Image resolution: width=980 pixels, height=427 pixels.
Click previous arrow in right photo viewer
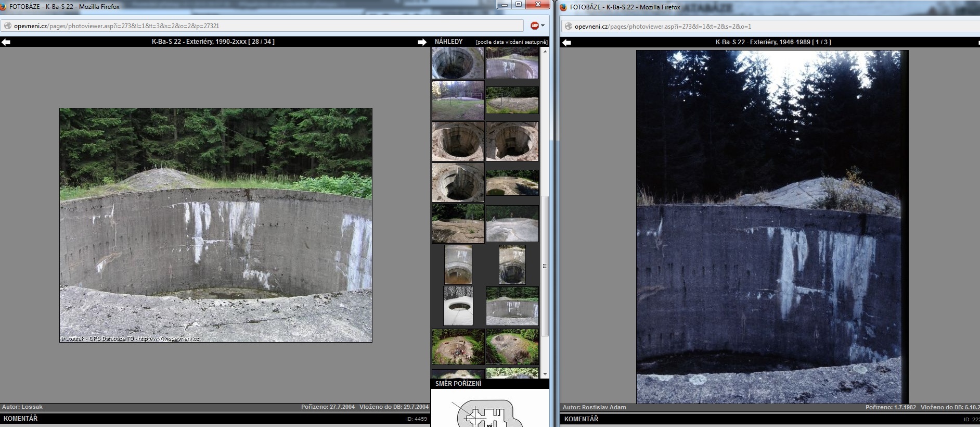(x=566, y=42)
